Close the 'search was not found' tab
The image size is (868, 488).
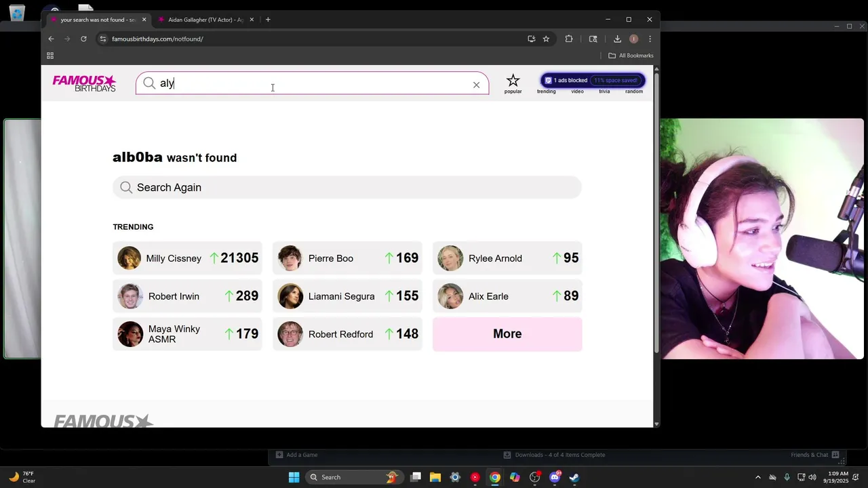[144, 20]
